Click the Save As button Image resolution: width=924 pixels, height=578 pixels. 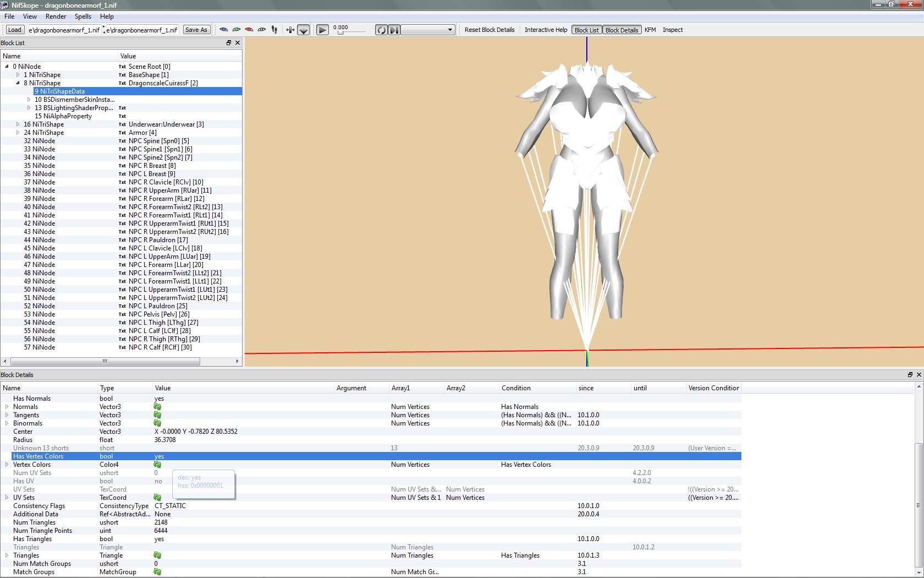pyautogui.click(x=196, y=30)
